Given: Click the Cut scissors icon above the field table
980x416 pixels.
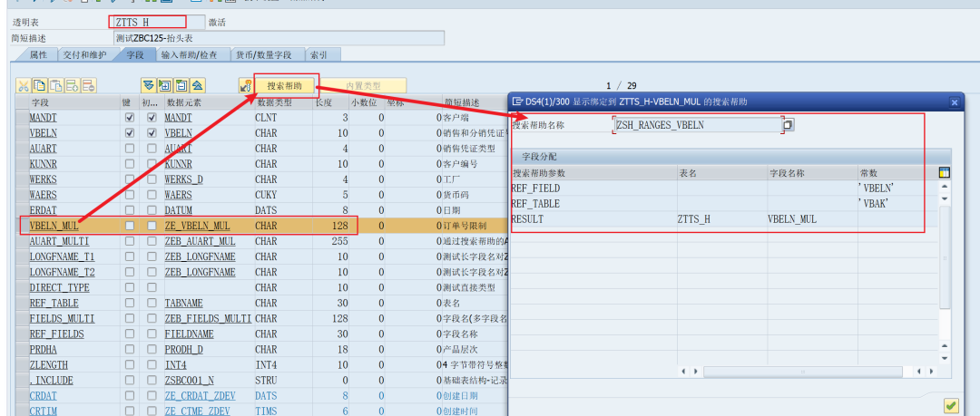Looking at the screenshot, I should click(x=24, y=86).
